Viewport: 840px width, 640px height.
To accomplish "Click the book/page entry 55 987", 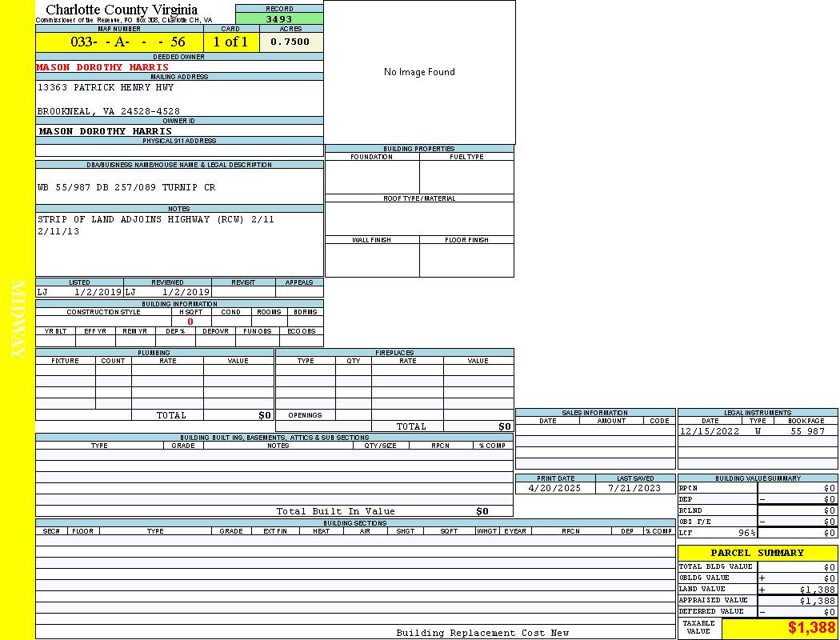I will pyautogui.click(x=807, y=431).
